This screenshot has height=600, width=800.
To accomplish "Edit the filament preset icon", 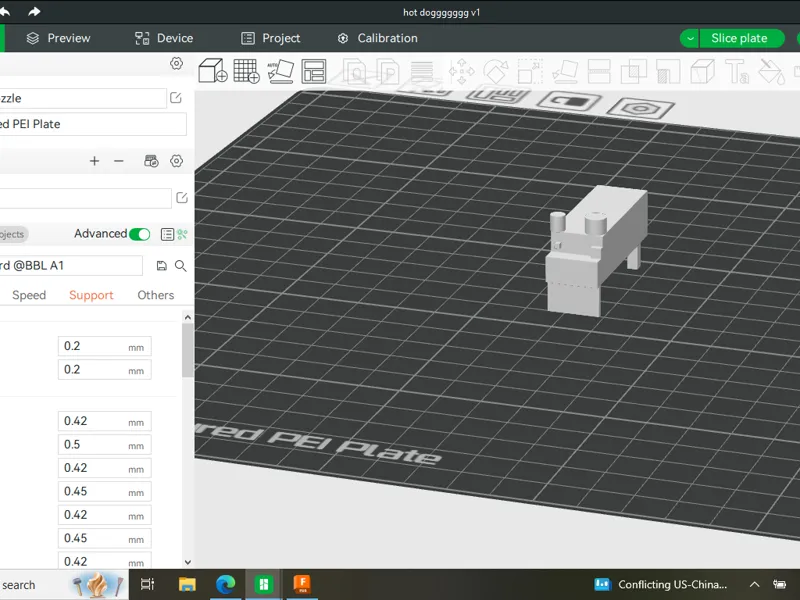I will click(x=182, y=197).
